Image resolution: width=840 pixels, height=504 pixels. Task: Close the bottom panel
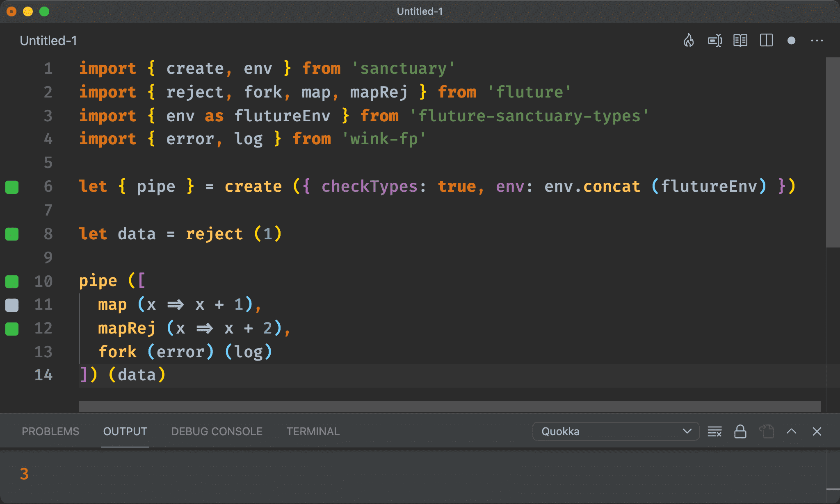pyautogui.click(x=817, y=431)
